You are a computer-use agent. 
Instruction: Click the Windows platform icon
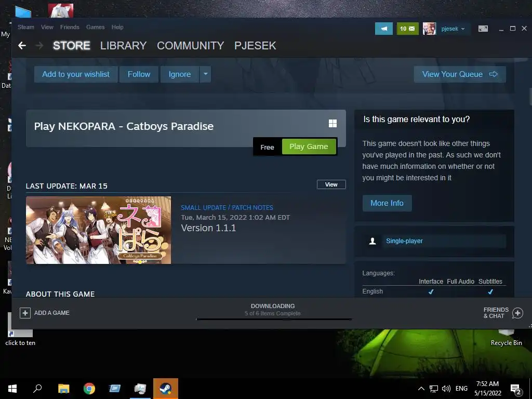tap(333, 124)
